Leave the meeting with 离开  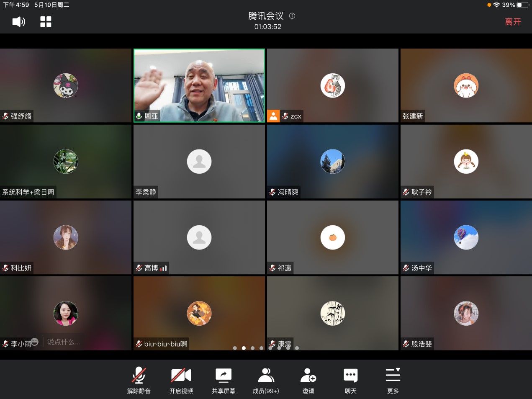(x=513, y=22)
